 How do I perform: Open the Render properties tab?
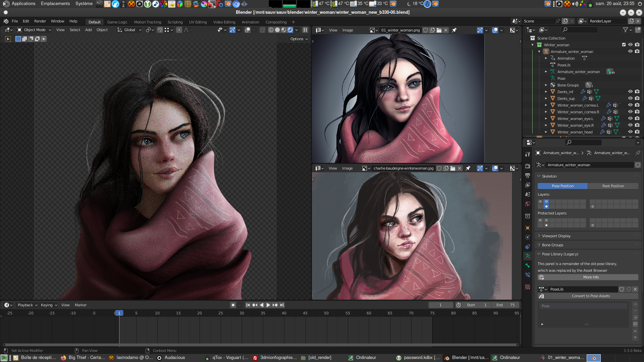click(528, 166)
